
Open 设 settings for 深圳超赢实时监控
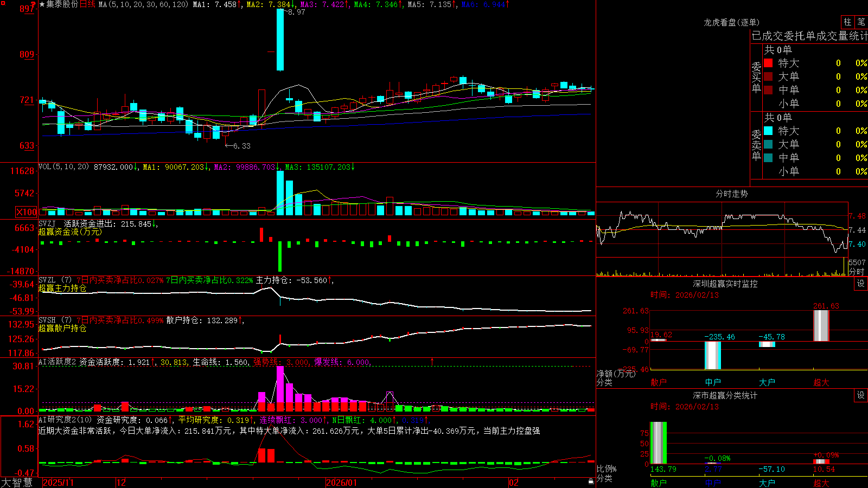click(860, 284)
